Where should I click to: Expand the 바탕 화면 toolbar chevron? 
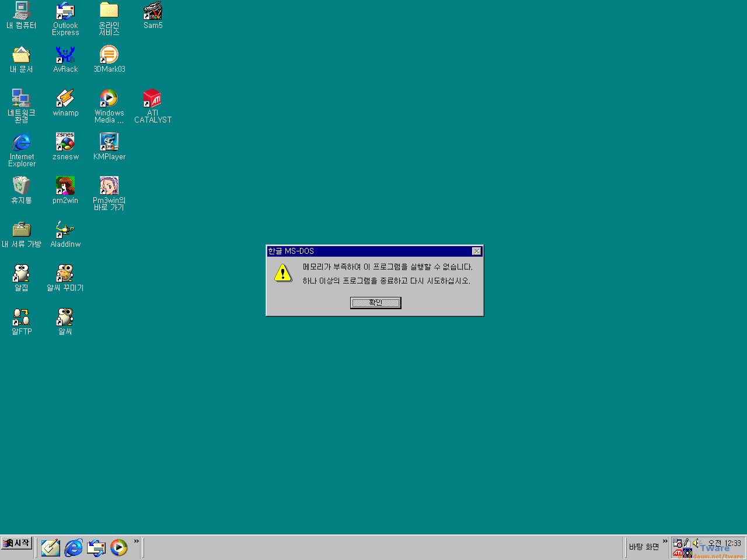click(665, 541)
